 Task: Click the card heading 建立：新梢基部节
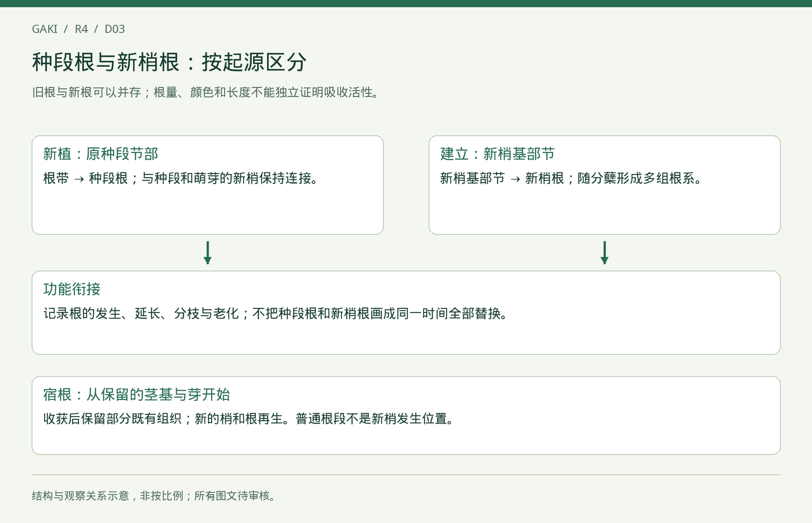click(497, 154)
